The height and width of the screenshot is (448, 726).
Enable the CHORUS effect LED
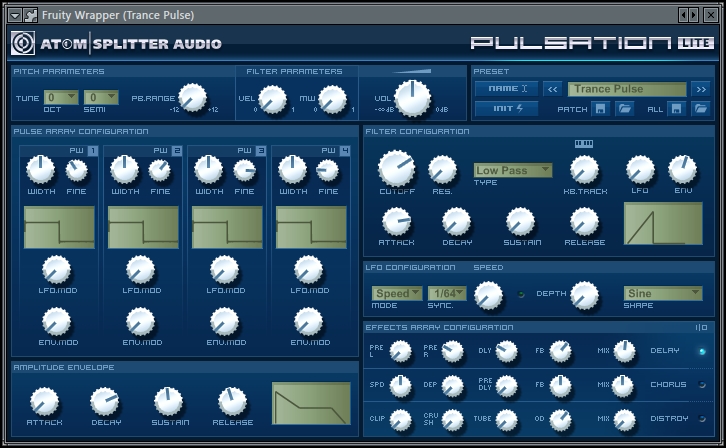pos(702,385)
